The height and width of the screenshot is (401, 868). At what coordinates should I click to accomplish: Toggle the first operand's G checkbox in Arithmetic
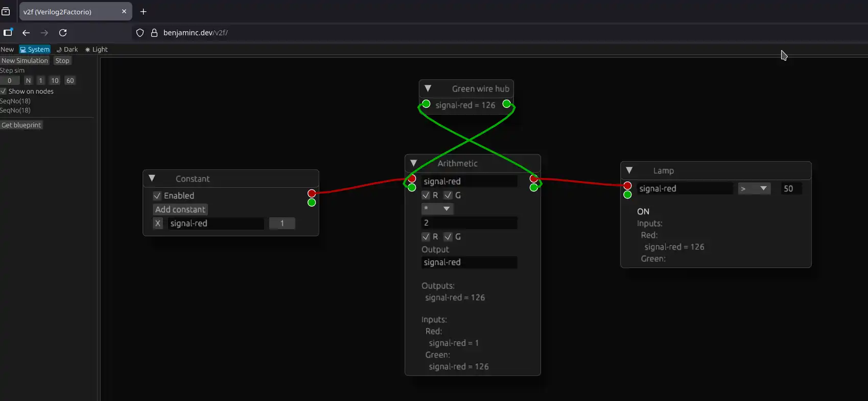coord(448,195)
